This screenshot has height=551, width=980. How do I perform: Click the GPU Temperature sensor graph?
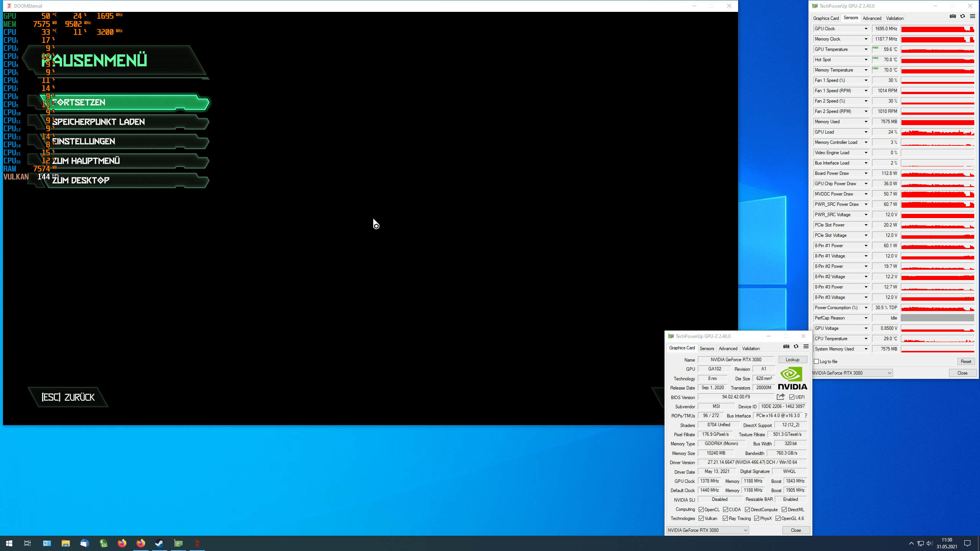click(938, 49)
